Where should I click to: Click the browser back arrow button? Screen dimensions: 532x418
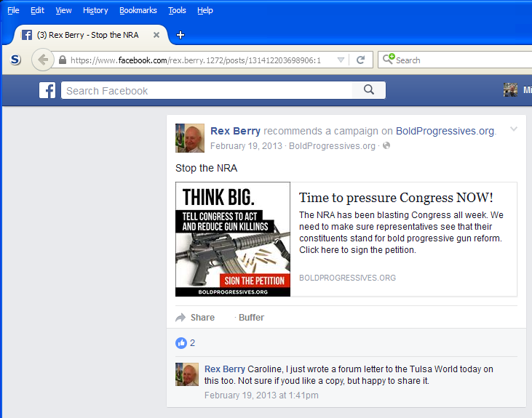(x=43, y=60)
